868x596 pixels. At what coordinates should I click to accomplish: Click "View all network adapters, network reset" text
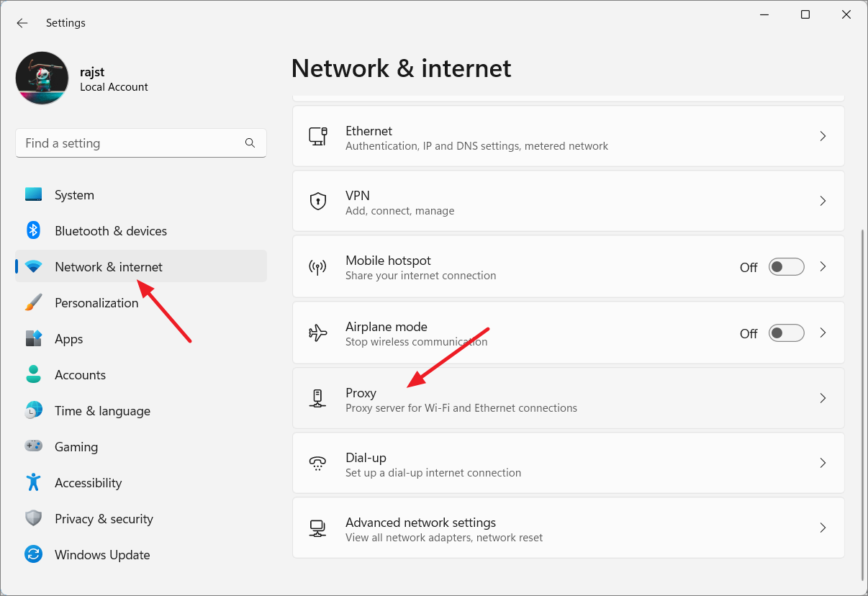pyautogui.click(x=444, y=538)
